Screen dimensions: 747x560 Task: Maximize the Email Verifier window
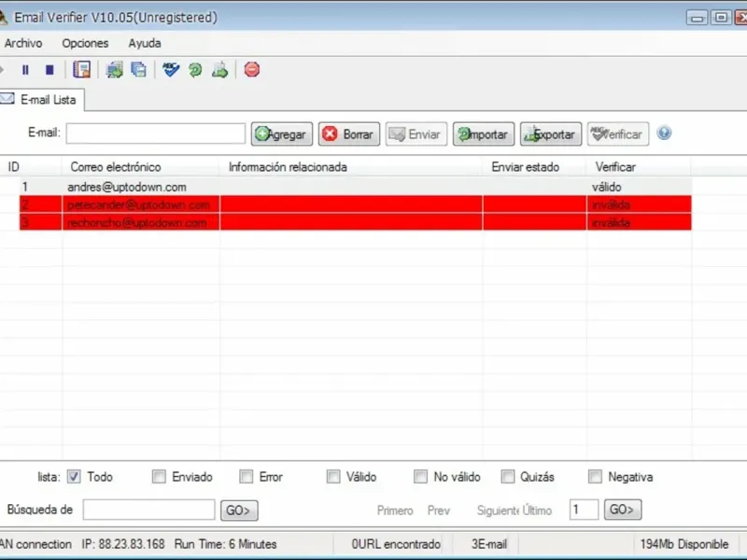coord(721,18)
